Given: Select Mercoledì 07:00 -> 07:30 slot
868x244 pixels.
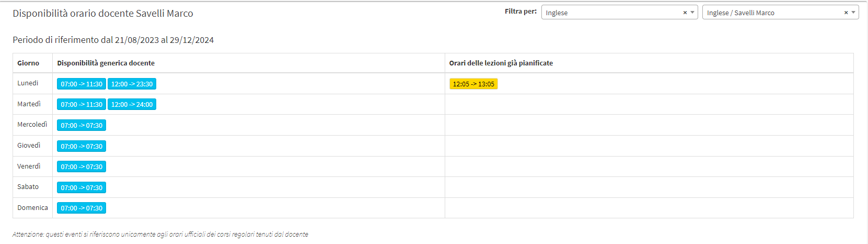Looking at the screenshot, I should pos(82,125).
